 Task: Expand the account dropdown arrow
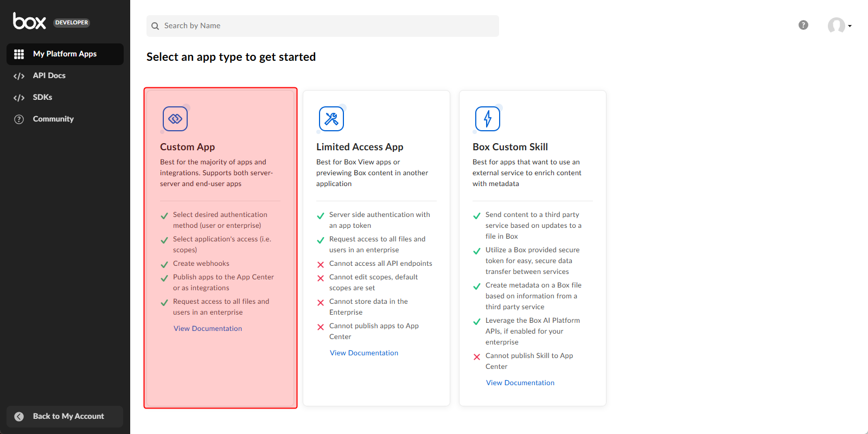850,26
